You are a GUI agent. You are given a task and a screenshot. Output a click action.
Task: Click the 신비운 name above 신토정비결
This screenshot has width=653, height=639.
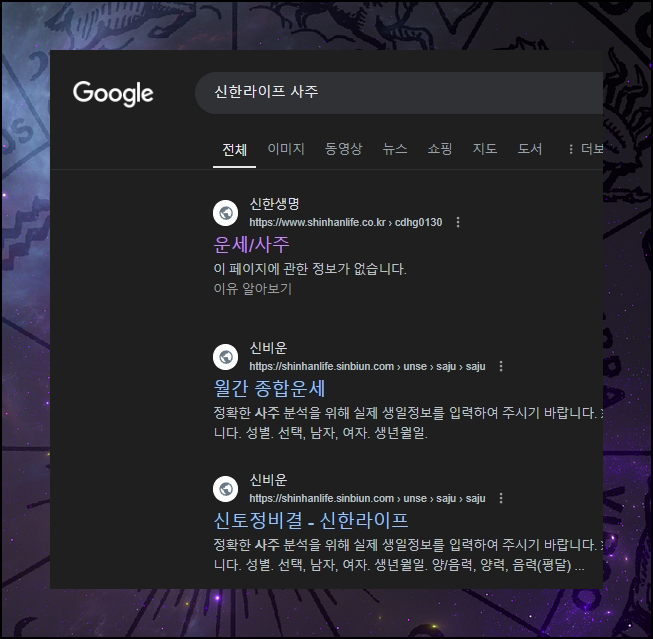coord(268,480)
